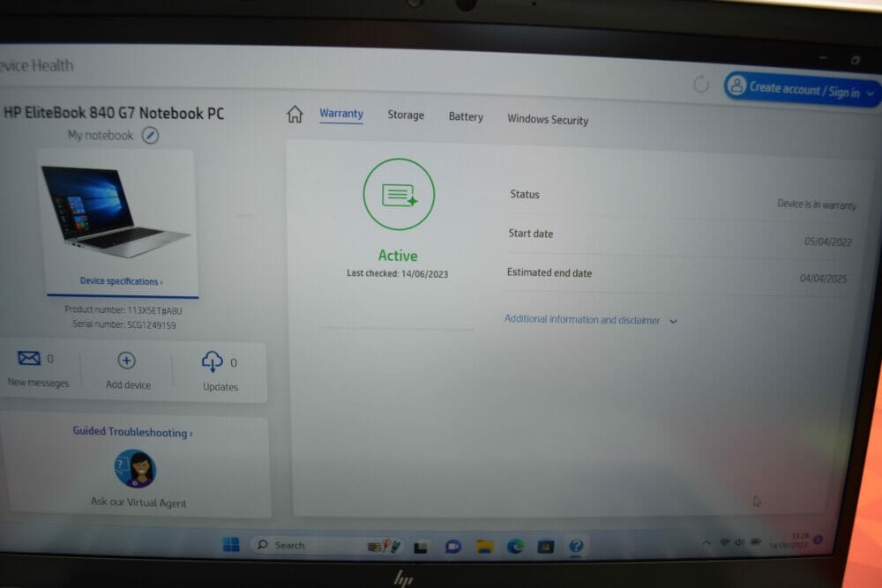
Task: Click the Add device plus icon
Action: pyautogui.click(x=126, y=361)
